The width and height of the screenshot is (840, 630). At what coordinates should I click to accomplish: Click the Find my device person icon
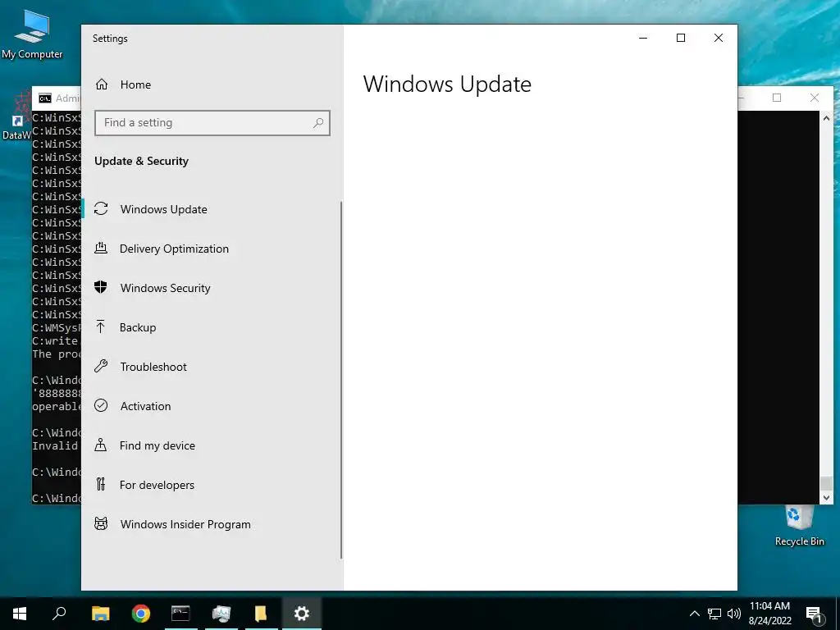point(101,445)
